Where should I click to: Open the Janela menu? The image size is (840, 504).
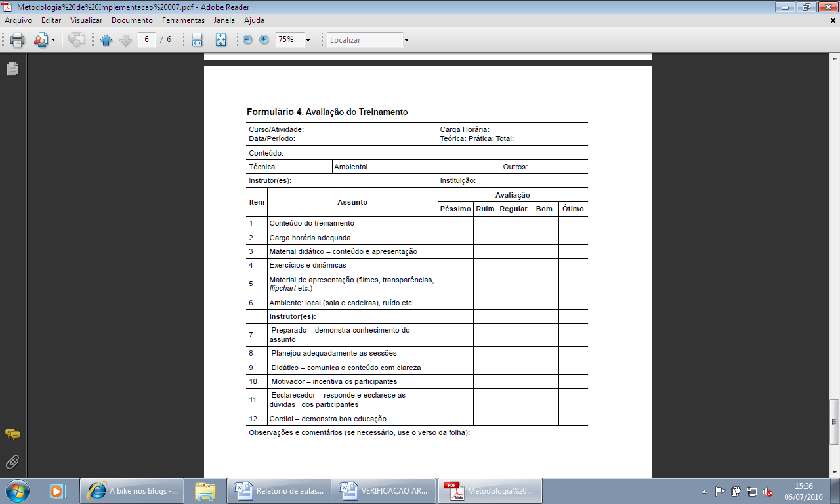pos(224,20)
